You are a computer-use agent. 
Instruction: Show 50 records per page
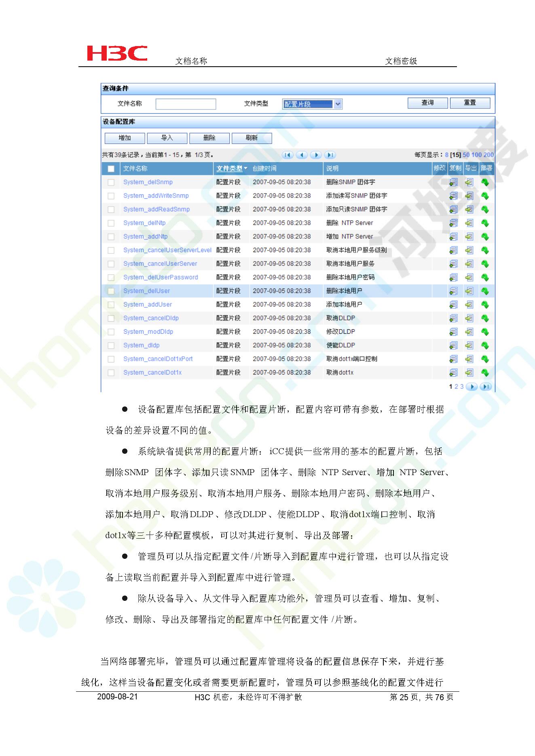pos(466,155)
